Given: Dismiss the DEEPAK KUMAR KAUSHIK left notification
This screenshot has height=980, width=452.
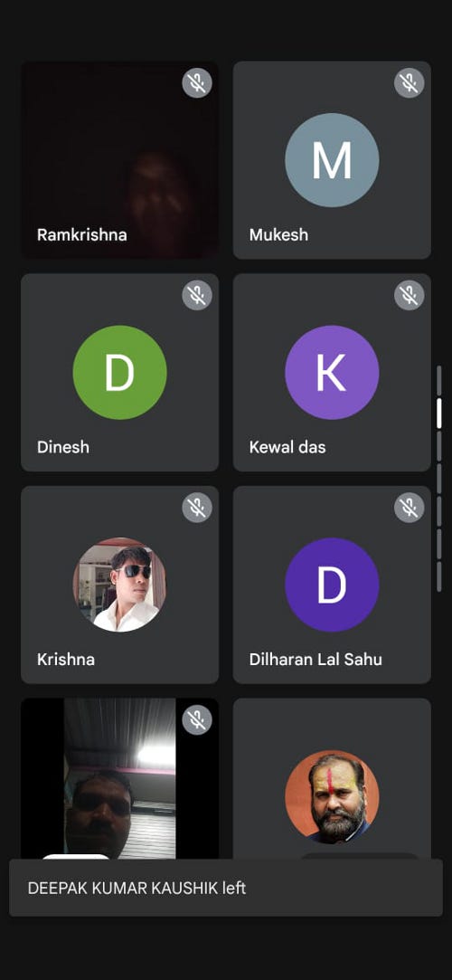Looking at the screenshot, I should click(x=226, y=888).
